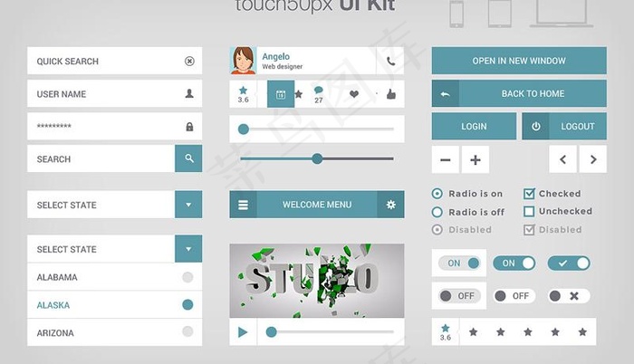Click the STUDIO video thumbnail

click(317, 281)
